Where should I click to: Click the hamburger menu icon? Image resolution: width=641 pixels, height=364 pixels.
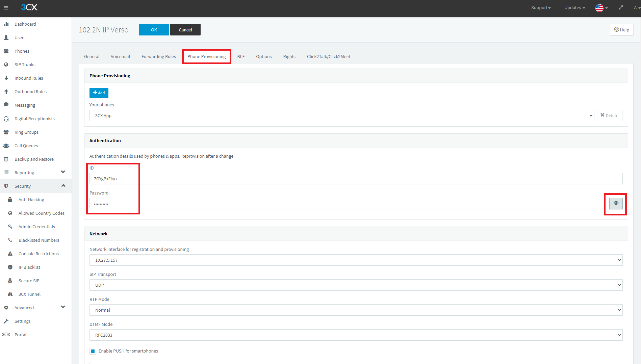point(6,8)
